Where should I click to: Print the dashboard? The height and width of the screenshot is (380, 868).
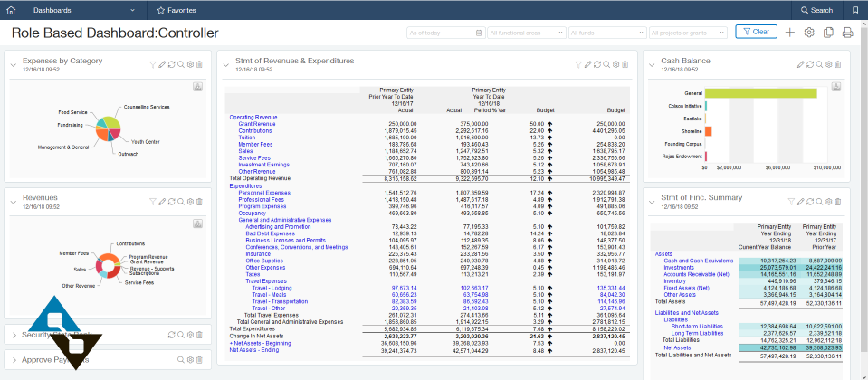(x=847, y=33)
